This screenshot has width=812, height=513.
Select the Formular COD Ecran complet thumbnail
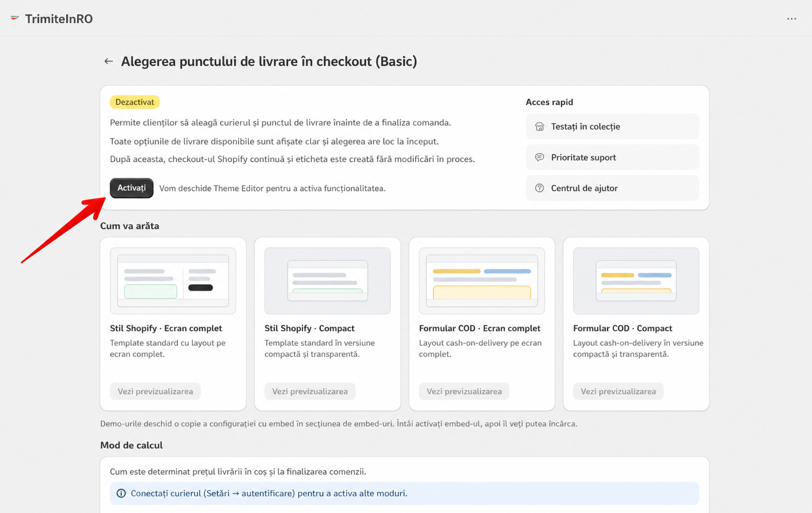(482, 281)
